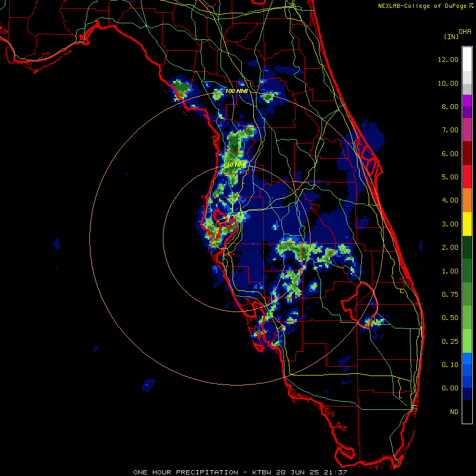
Task: Click the 3.00 legend value
Action: pyautogui.click(x=450, y=224)
